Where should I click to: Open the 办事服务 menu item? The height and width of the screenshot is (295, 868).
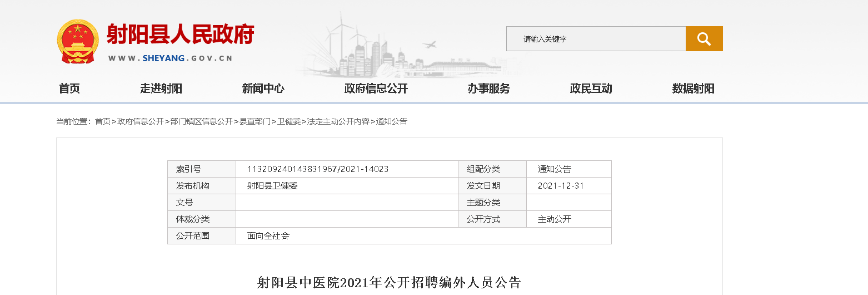(489, 88)
